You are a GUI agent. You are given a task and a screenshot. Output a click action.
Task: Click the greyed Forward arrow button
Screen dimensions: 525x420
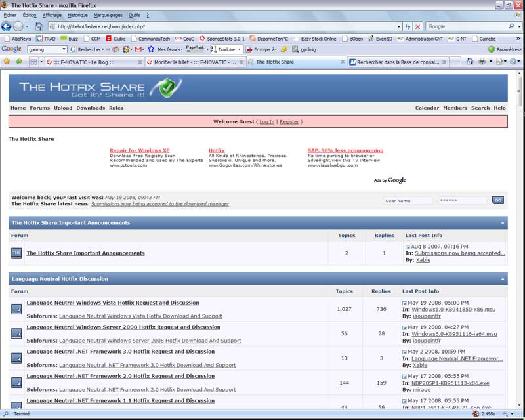pyautogui.click(x=18, y=26)
